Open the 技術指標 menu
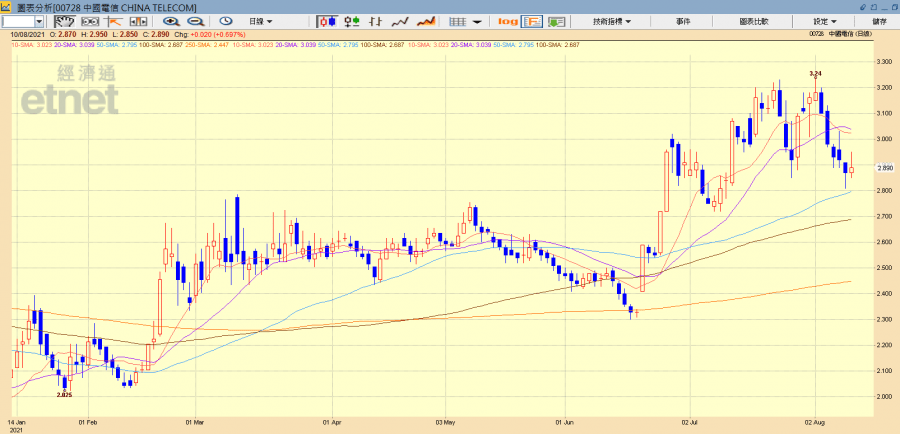 click(x=612, y=21)
